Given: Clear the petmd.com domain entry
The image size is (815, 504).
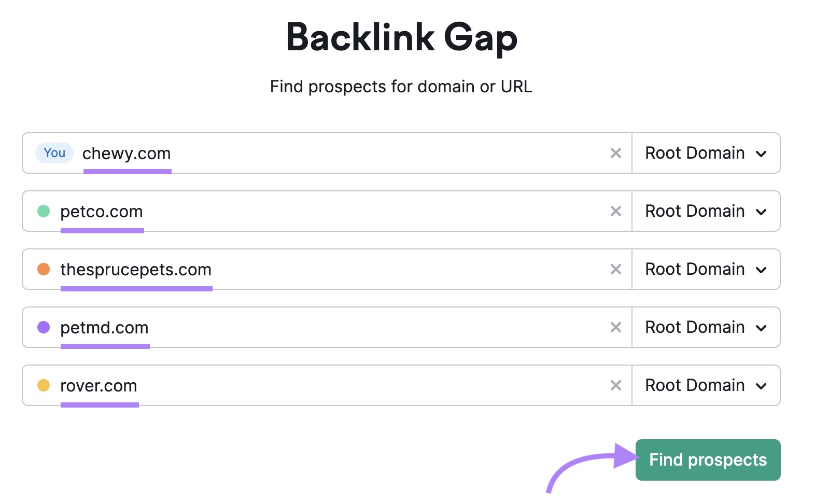Looking at the screenshot, I should (616, 327).
